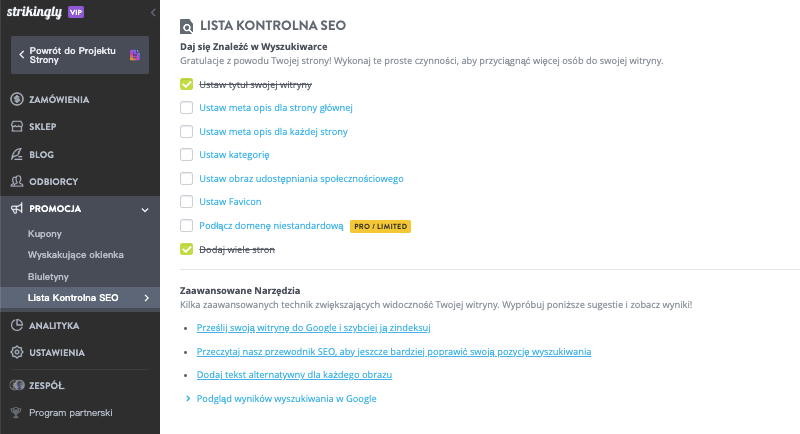Uncheck the Dodaj wiele stron checkbox
The height and width of the screenshot is (434, 800).
(186, 249)
